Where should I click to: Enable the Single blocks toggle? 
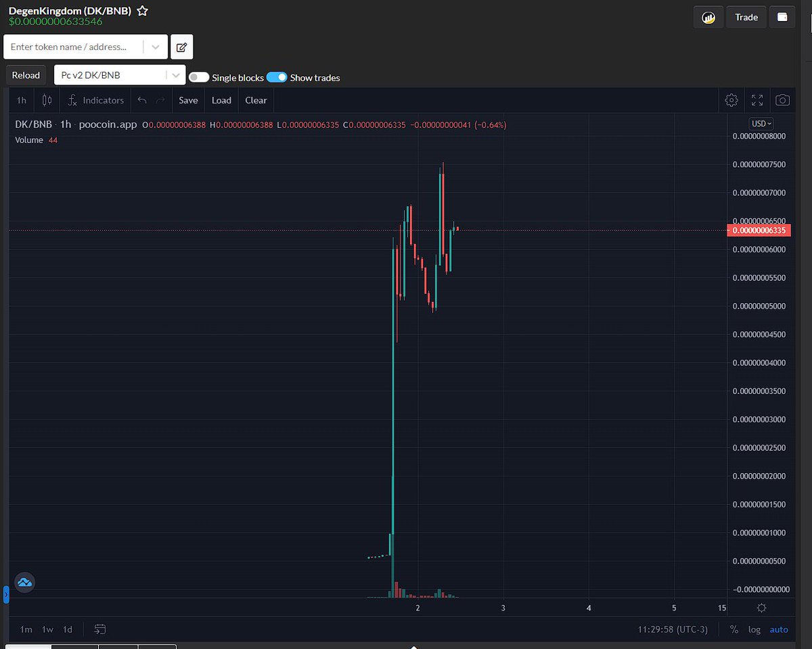tap(199, 77)
